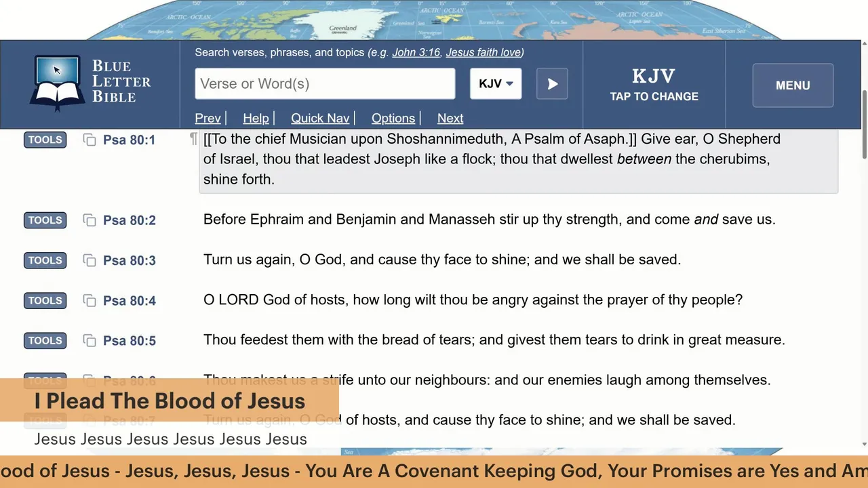This screenshot has width=868, height=488.
Task: Click the "I Plead The Blood of Jesus" banner
Action: coord(170,401)
